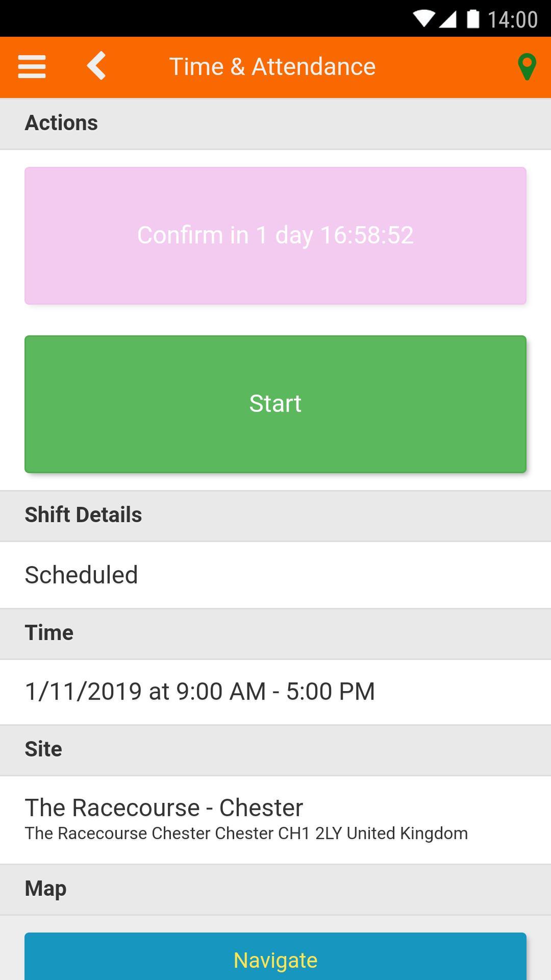Tap the cellular signal icon
This screenshot has width=551, height=980.
click(447, 19)
